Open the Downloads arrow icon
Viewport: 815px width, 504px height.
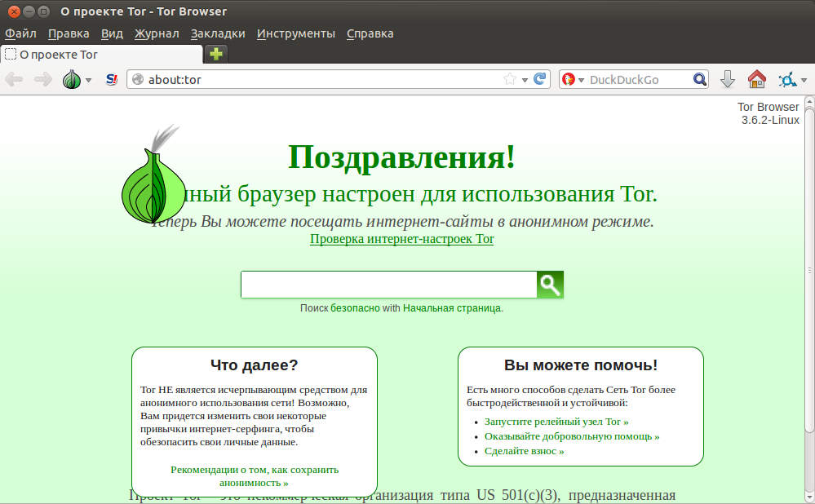(728, 79)
